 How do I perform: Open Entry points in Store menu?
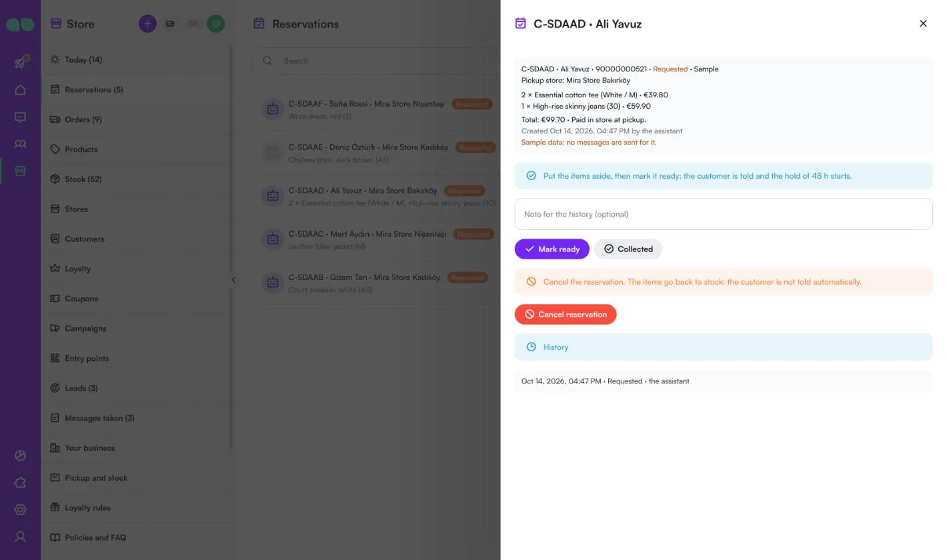click(x=137, y=359)
